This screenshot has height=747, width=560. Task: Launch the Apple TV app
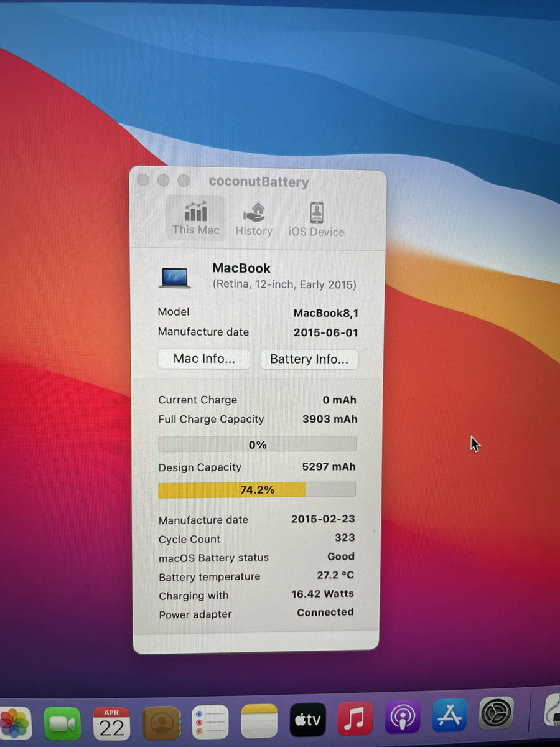tap(308, 721)
